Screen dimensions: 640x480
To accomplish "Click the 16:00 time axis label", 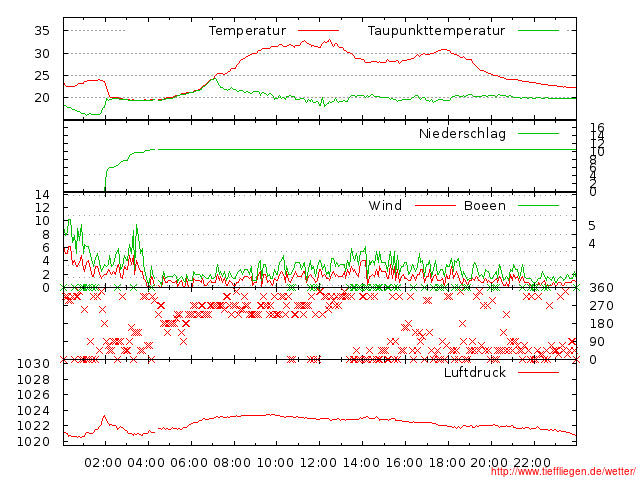I will tap(404, 463).
